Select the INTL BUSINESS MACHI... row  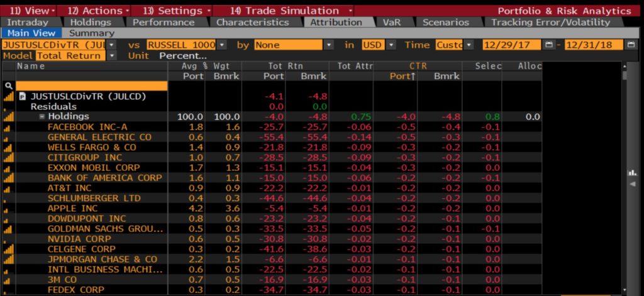(x=271, y=270)
